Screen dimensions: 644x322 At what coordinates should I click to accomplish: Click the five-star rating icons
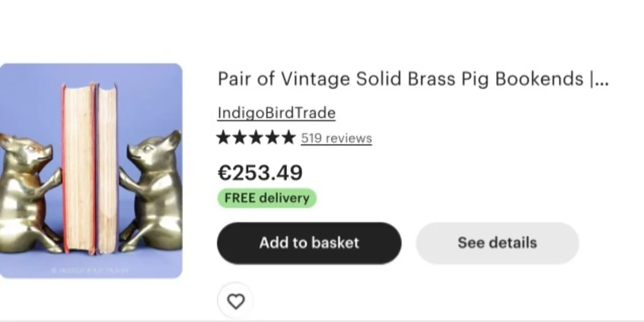click(255, 138)
